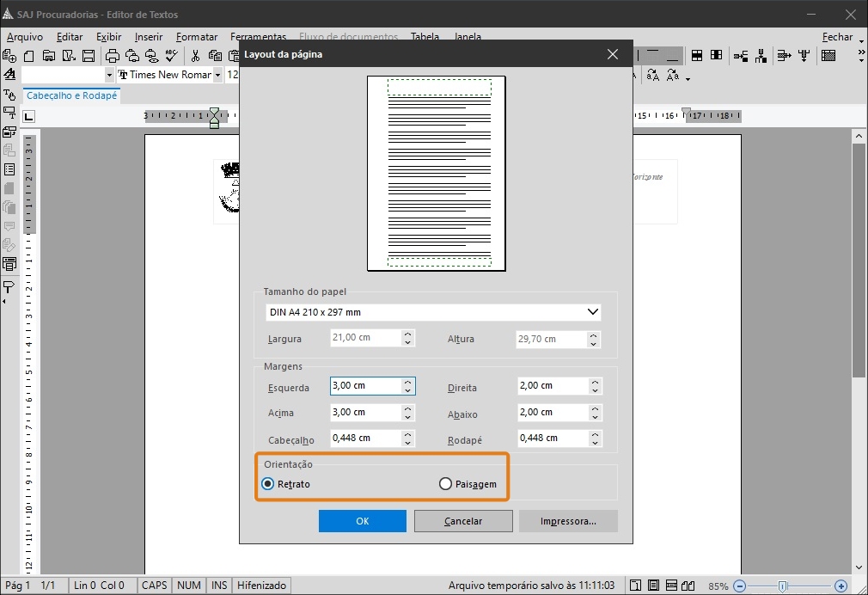The width and height of the screenshot is (868, 595).
Task: Click the zoom out minus icon
Action: click(x=740, y=586)
